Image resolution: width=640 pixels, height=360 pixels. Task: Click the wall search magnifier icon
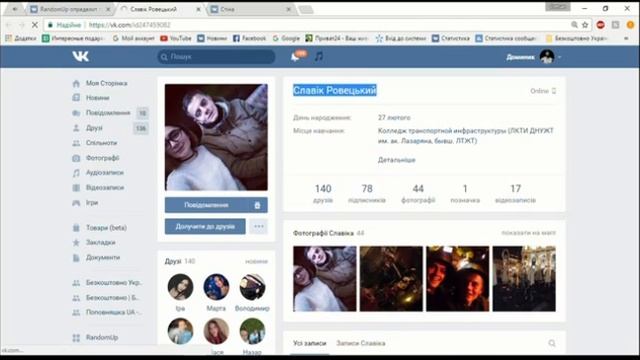552,343
